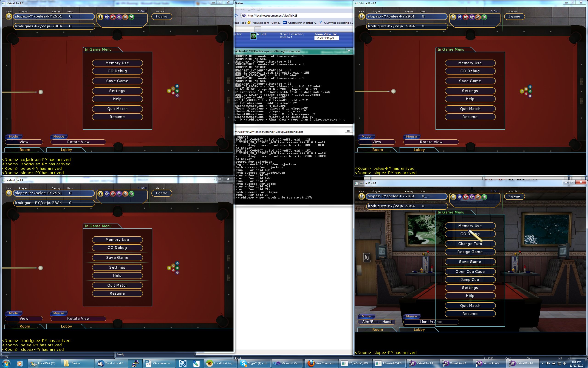Click Rotate View selector in bottom-left pool window
The image size is (588, 368).
click(x=78, y=319)
